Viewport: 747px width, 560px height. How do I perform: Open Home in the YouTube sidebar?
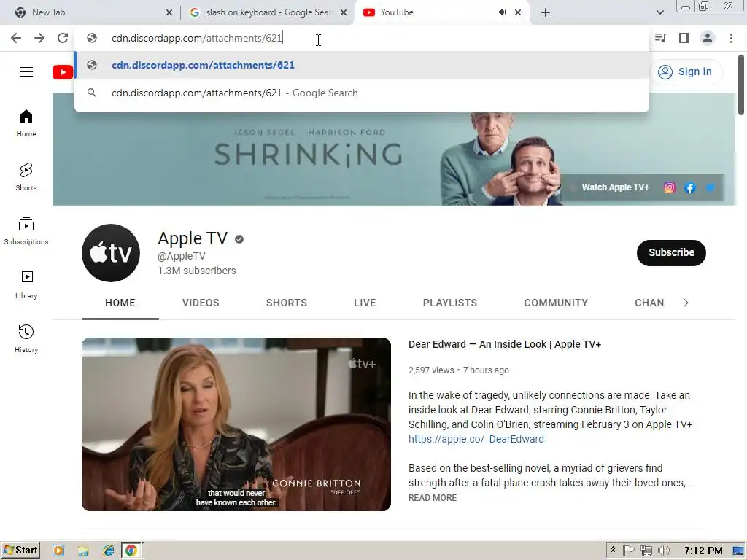26,123
